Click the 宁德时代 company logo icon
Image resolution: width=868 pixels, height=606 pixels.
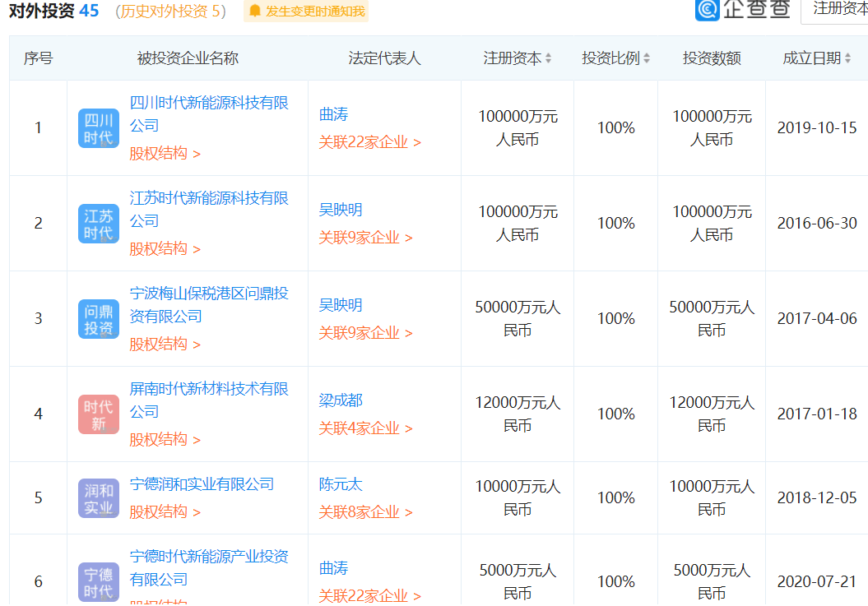99,582
